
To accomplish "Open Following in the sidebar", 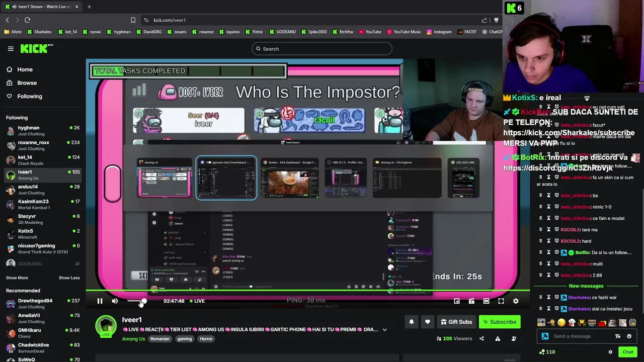I will coord(43,96).
